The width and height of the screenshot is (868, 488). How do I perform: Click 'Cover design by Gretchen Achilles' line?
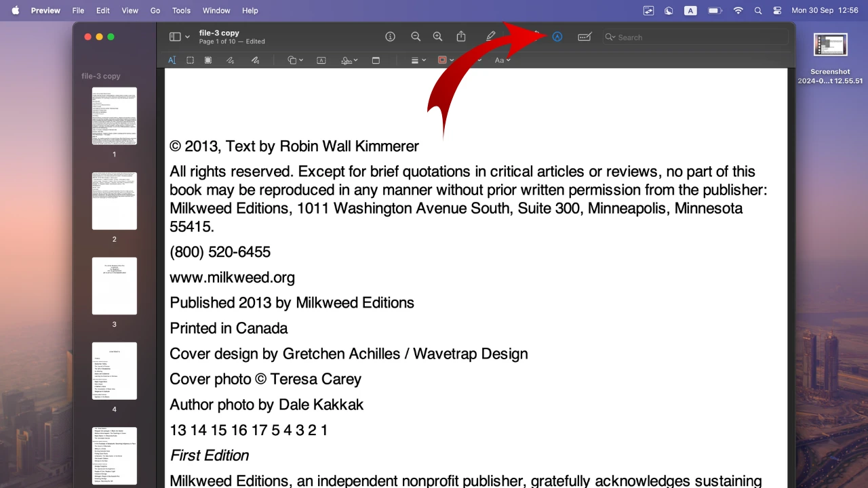click(349, 354)
